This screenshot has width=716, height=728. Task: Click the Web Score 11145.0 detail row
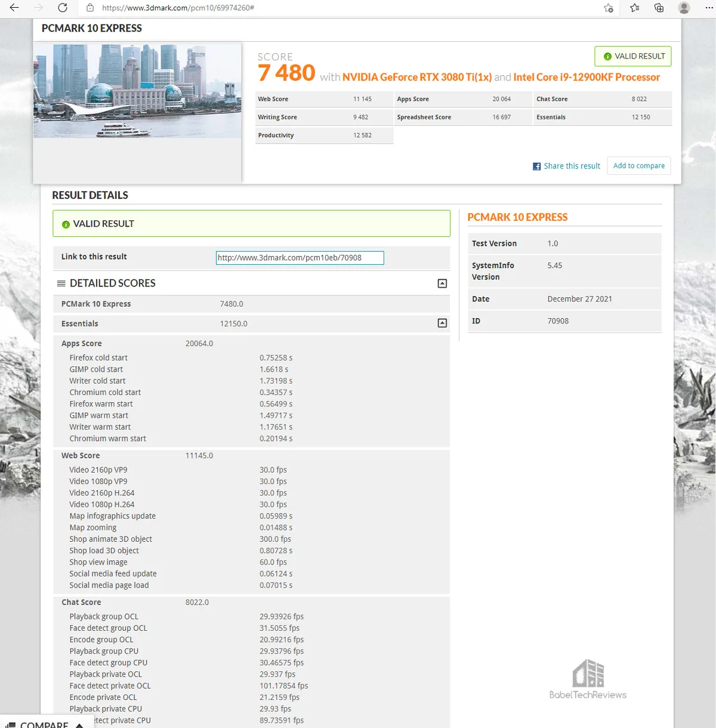(251, 456)
